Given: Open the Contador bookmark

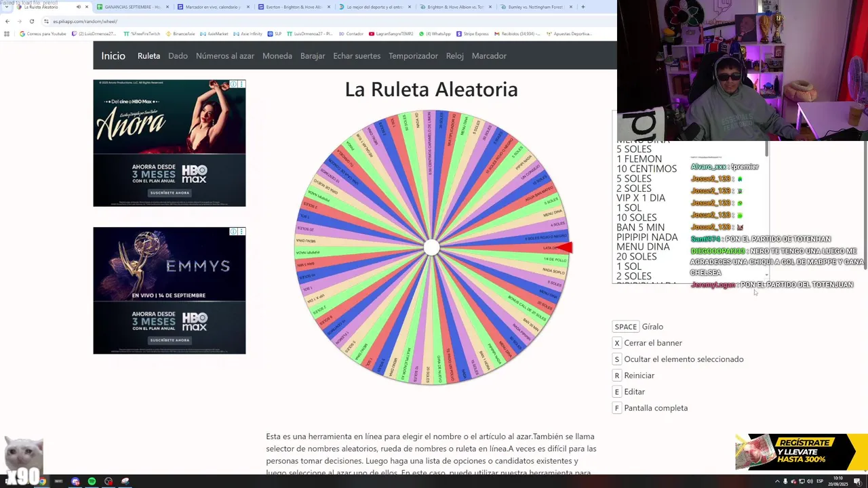Looking at the screenshot, I should click(351, 33).
